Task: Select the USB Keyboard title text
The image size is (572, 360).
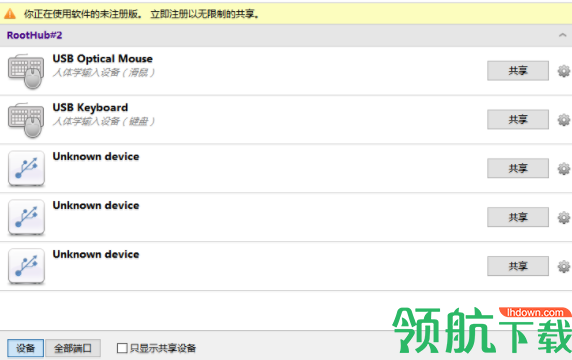Action: point(90,108)
